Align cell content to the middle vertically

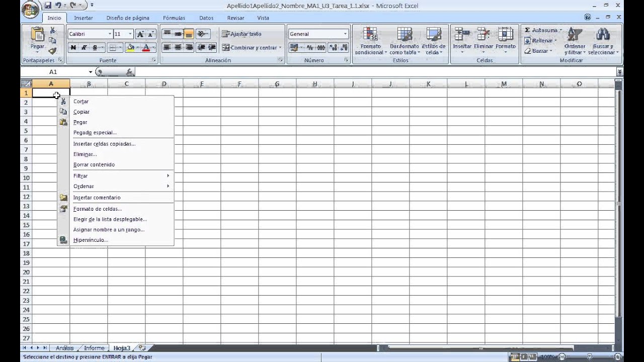click(x=178, y=34)
